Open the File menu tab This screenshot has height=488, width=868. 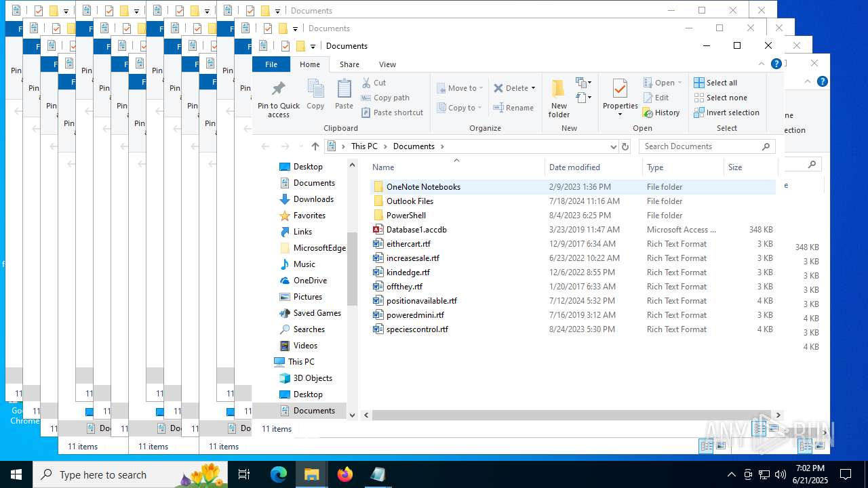(x=271, y=64)
